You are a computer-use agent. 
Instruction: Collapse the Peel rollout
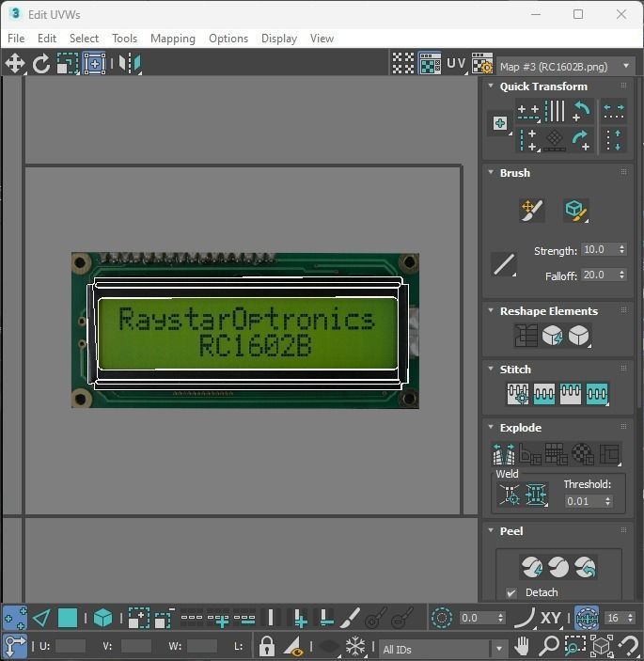[x=491, y=530]
